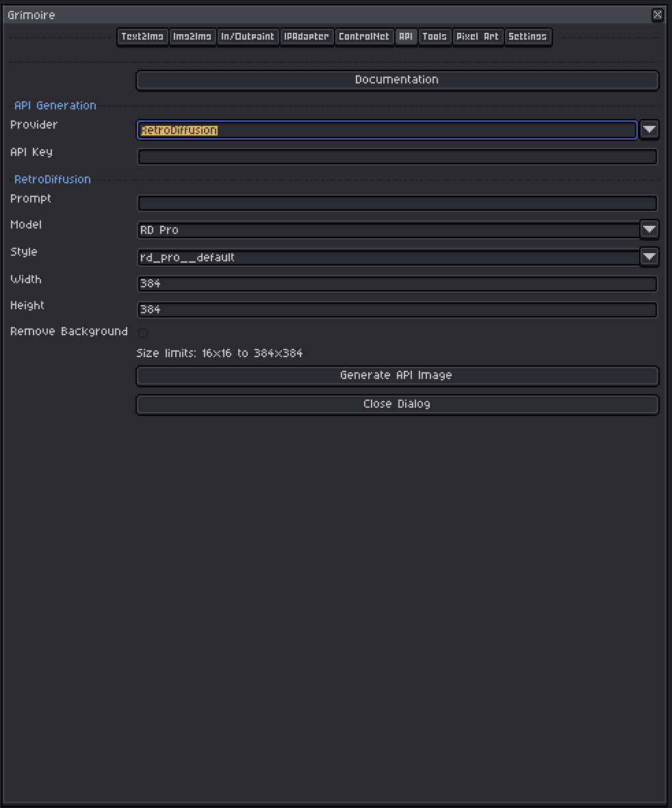Viewport: 672px width, 808px height.
Task: Expand the Provider dropdown arrow
Action: point(649,129)
